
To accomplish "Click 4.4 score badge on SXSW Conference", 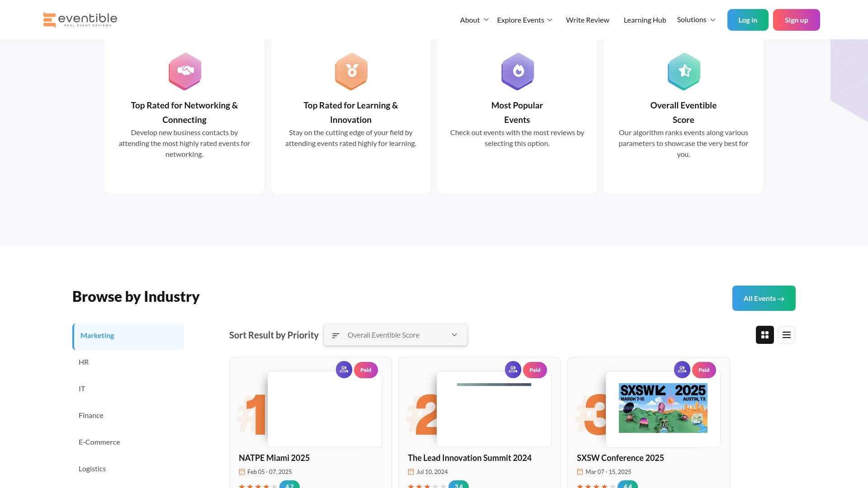I will (x=628, y=484).
